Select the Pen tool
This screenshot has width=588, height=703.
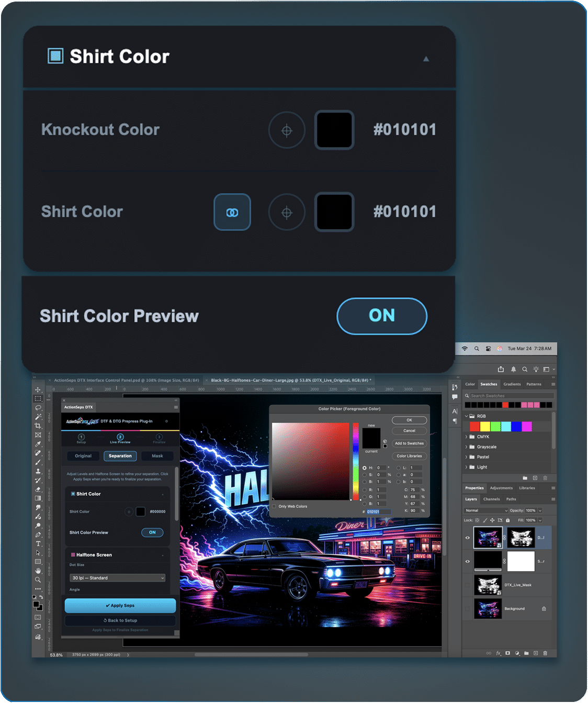[38, 534]
